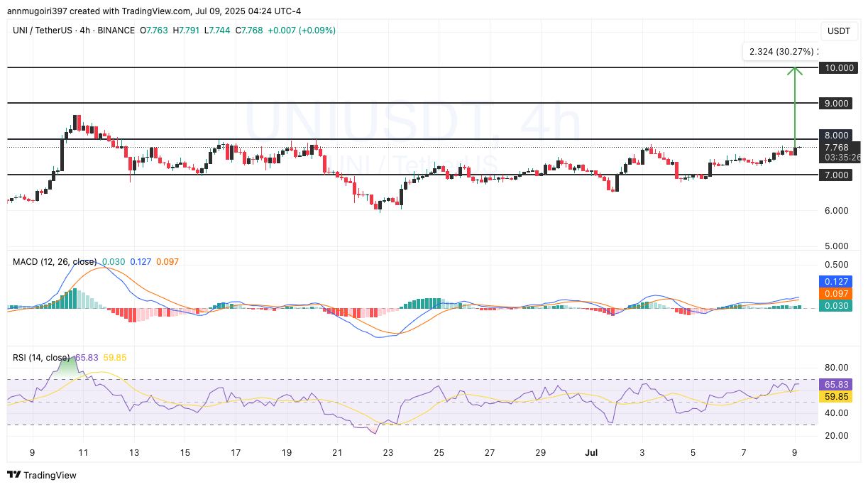This screenshot has height=487, width=868.
Task: Click the 20.00 RSI axis label
Action: [837, 436]
